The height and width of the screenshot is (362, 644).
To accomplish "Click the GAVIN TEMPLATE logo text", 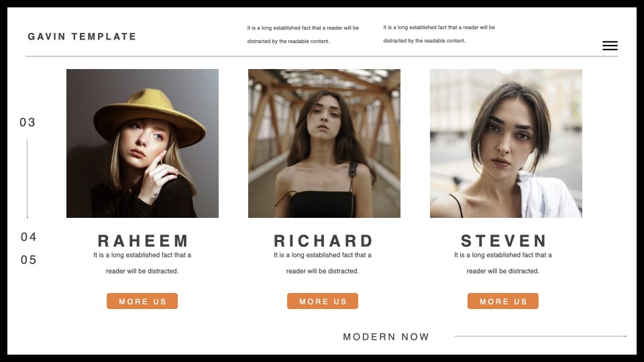I will click(82, 36).
